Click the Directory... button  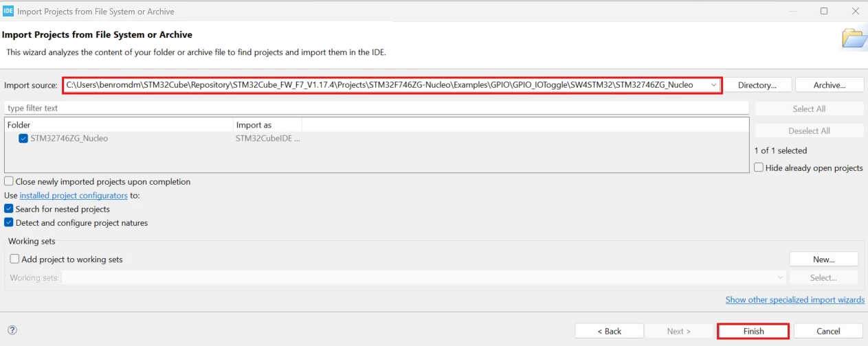[757, 85]
